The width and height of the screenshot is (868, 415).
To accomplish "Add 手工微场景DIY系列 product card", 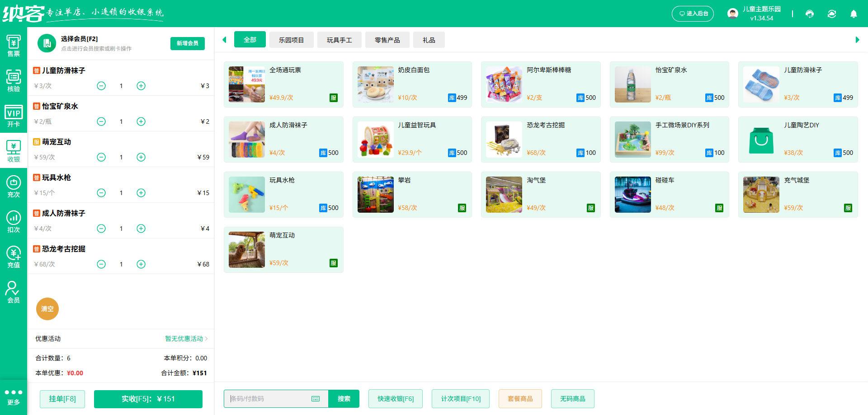I will 670,140.
